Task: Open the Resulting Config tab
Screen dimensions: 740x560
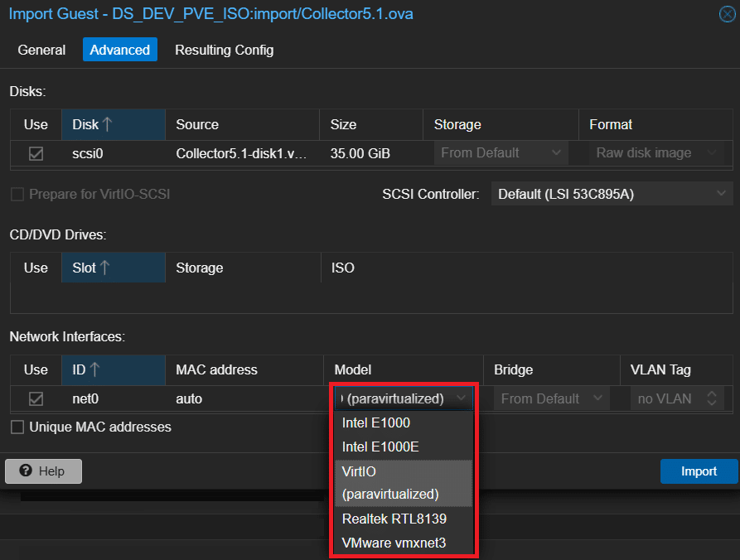Action: 224,50
